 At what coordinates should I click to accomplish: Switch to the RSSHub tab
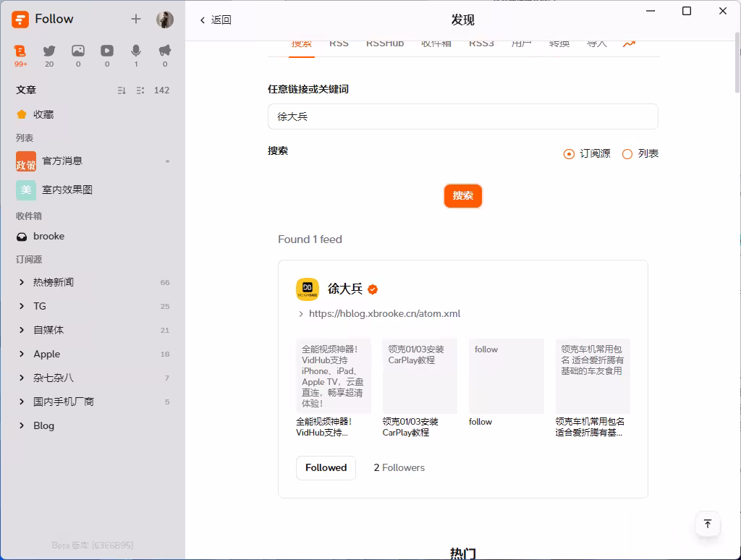click(x=384, y=45)
